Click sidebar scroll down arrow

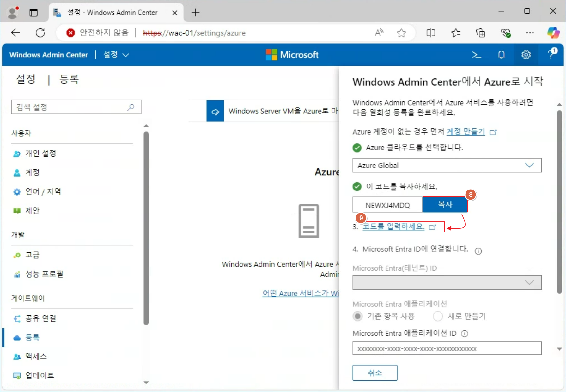pyautogui.click(x=146, y=383)
